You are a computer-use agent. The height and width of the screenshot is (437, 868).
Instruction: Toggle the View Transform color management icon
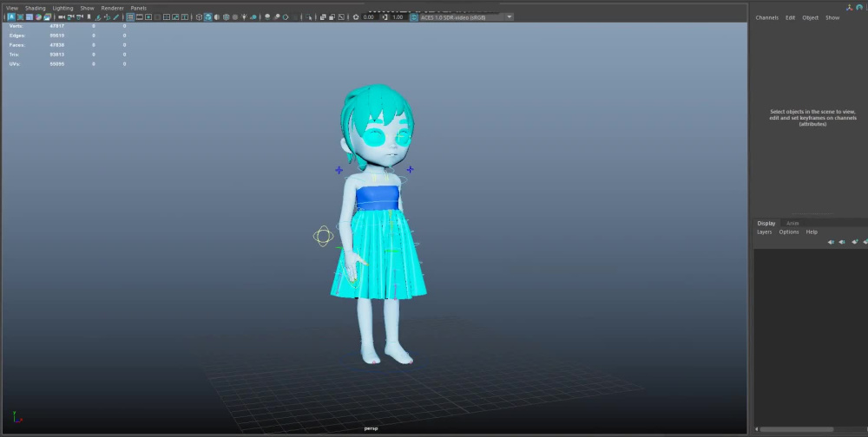pyautogui.click(x=414, y=17)
